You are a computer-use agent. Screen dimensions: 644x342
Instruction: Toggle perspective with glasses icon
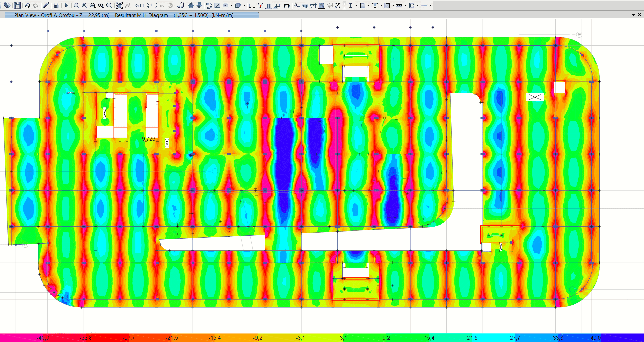click(x=181, y=5)
